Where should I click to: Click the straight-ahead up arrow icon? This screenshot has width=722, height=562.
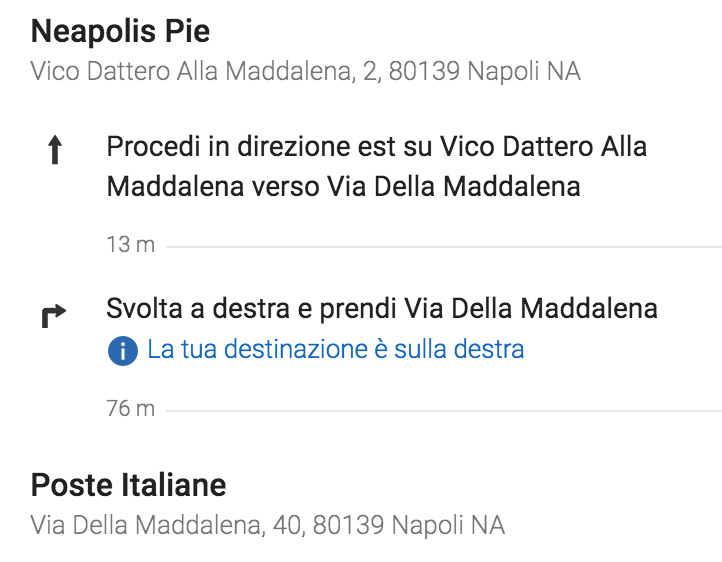(55, 150)
